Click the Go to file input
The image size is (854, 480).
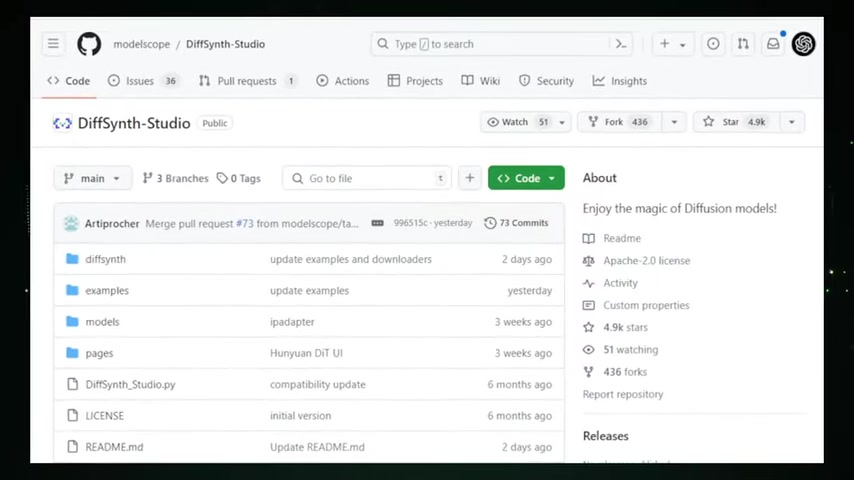coord(367,178)
